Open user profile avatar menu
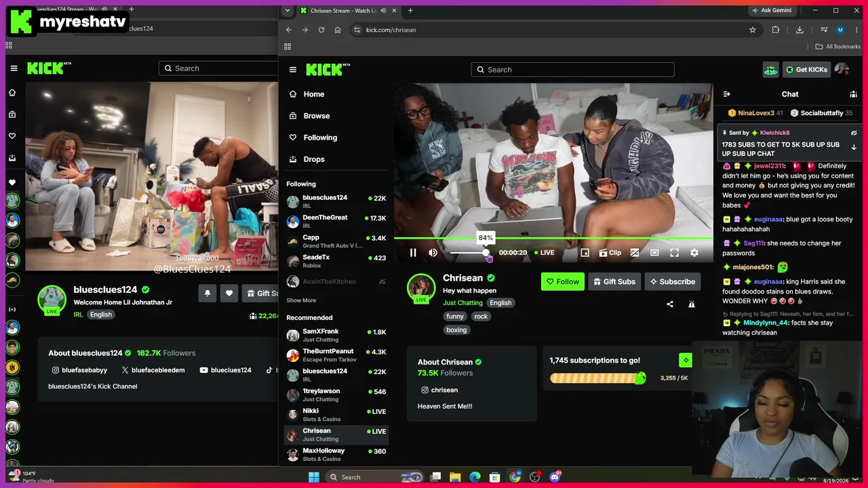Image resolution: width=868 pixels, height=488 pixels. coord(842,70)
